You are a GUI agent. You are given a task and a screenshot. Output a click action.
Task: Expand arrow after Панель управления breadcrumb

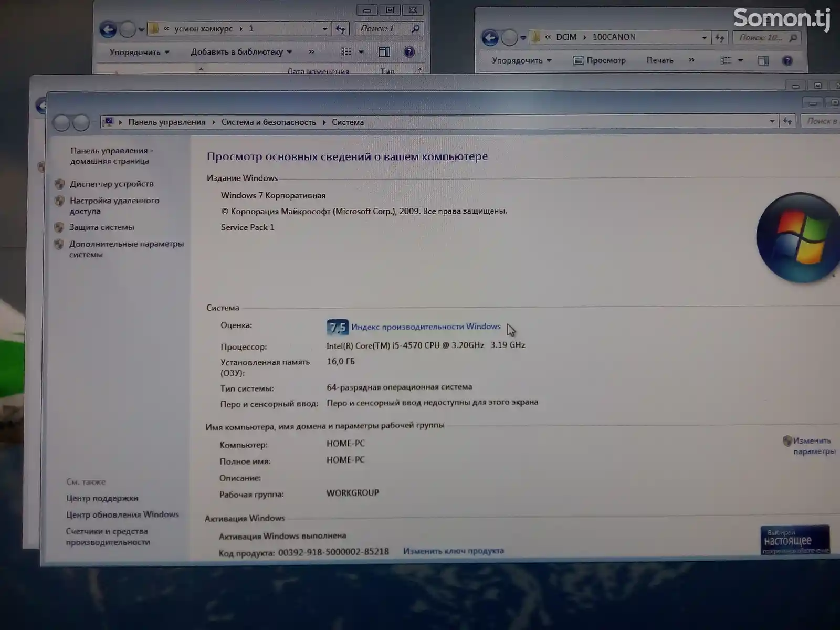coord(214,122)
